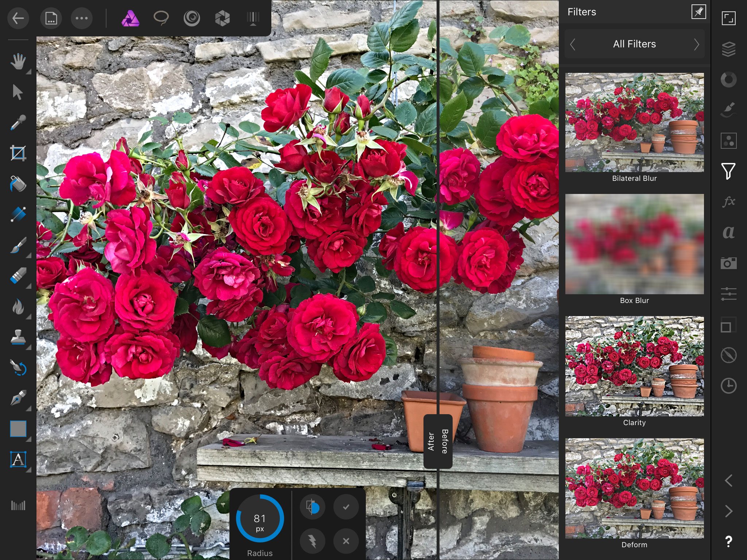This screenshot has height=560, width=747.
Task: Toggle the split-view comparison mode
Action: click(x=313, y=507)
